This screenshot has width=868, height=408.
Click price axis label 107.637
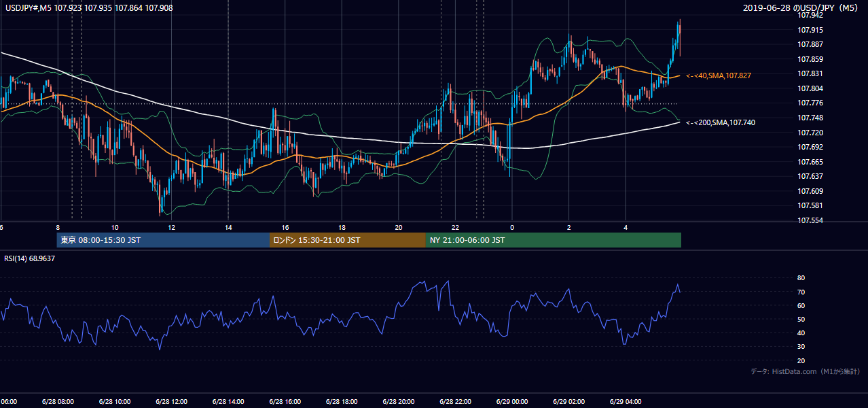click(x=811, y=176)
